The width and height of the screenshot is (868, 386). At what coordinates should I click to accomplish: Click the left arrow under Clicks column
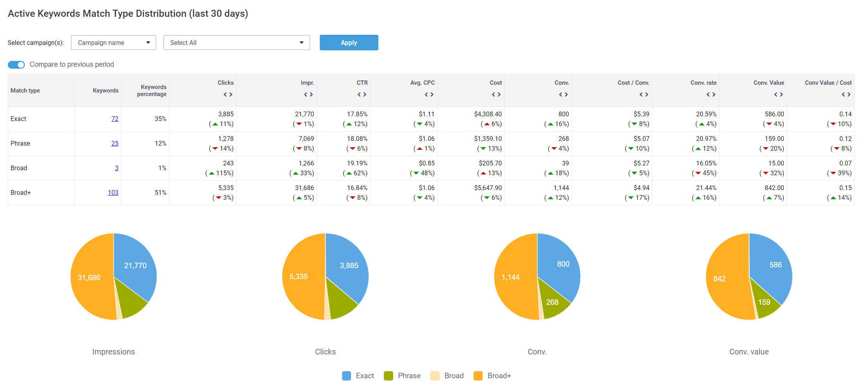225,94
